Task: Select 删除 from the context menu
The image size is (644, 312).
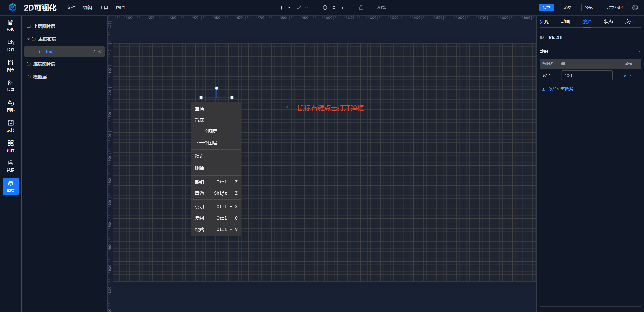Action: point(199,168)
